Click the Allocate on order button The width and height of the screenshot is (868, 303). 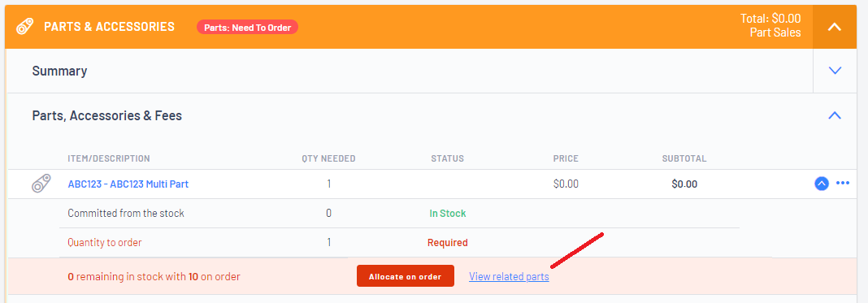pos(406,276)
